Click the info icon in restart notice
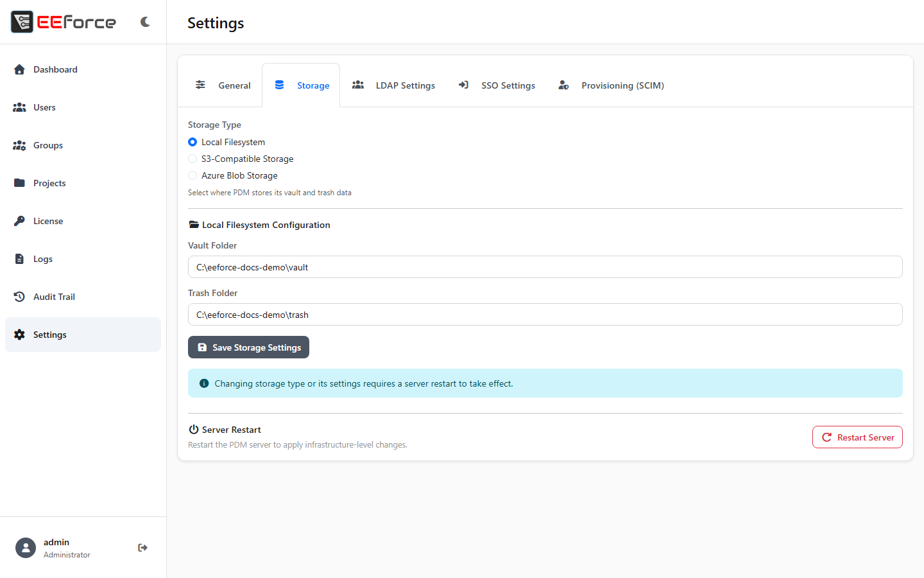Screen dimensions: 924x578 pyautogui.click(x=204, y=383)
